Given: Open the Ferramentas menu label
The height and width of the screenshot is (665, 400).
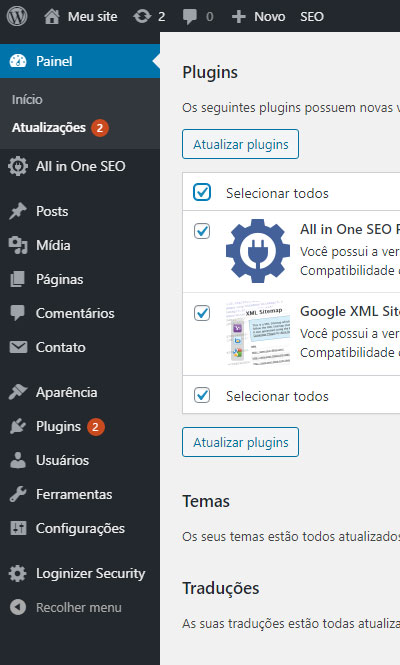Looking at the screenshot, I should 74,494.
